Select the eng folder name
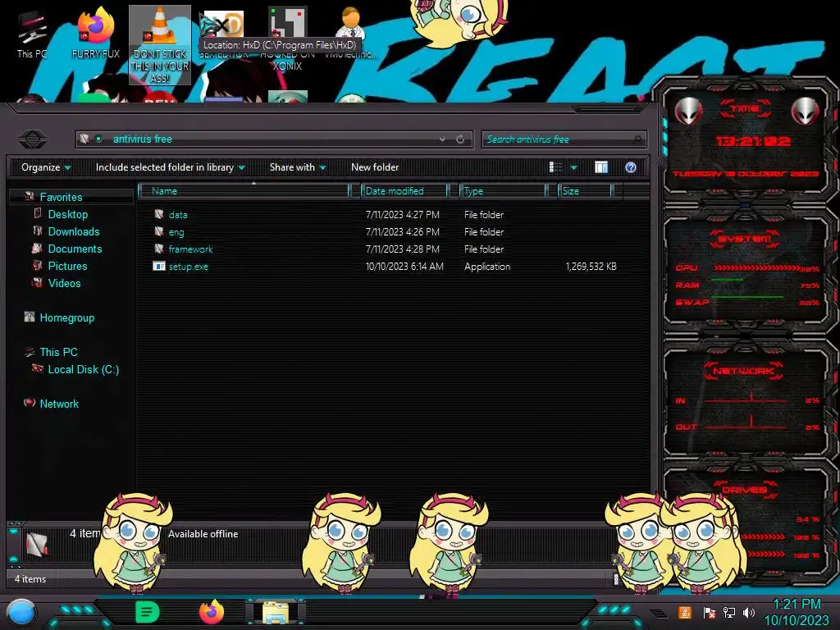This screenshot has height=630, width=840. (176, 232)
